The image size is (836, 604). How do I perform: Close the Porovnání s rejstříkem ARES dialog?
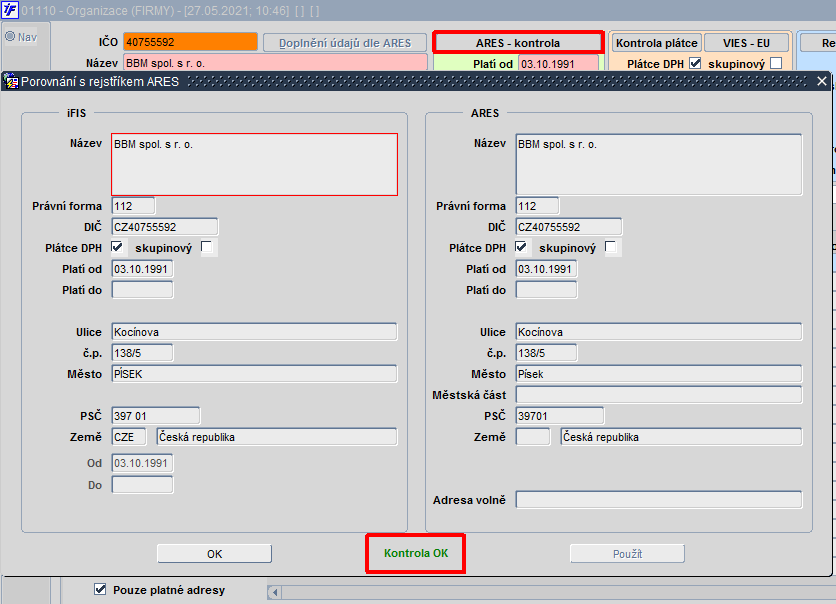point(822,81)
